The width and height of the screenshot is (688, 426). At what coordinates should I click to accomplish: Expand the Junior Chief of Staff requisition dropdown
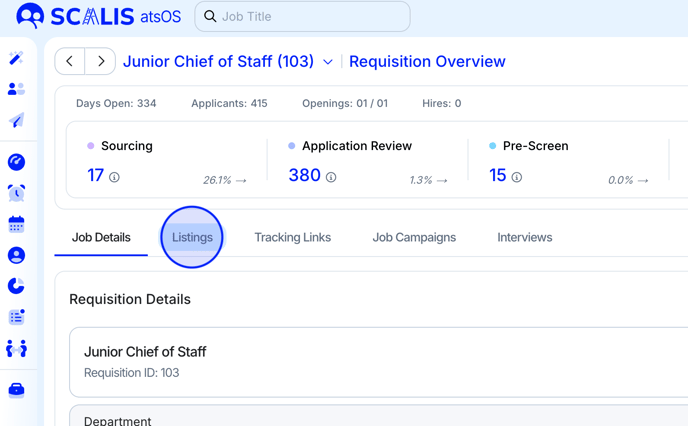point(327,62)
